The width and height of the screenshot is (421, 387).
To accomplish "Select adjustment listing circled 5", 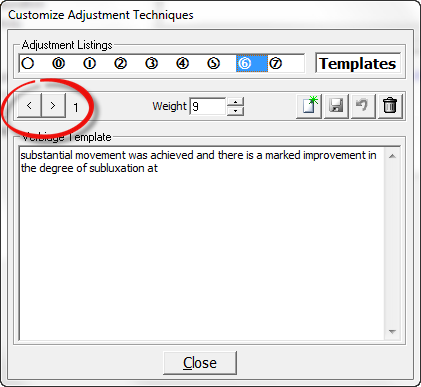I will (213, 63).
